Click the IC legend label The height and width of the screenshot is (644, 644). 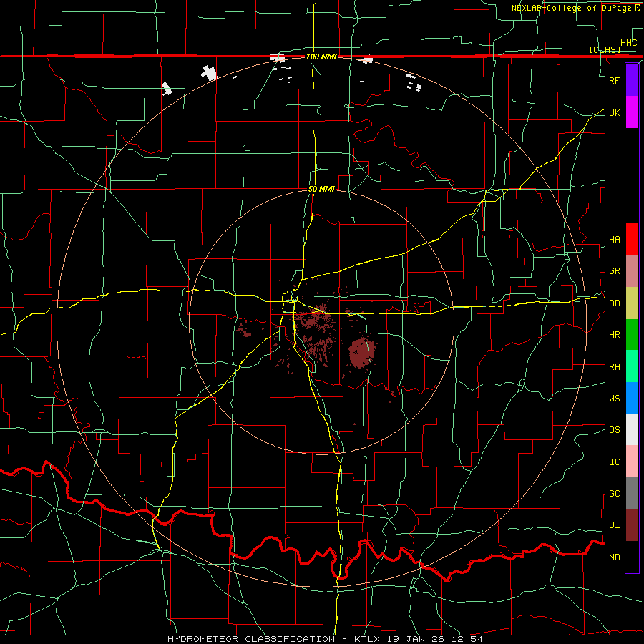pos(614,462)
